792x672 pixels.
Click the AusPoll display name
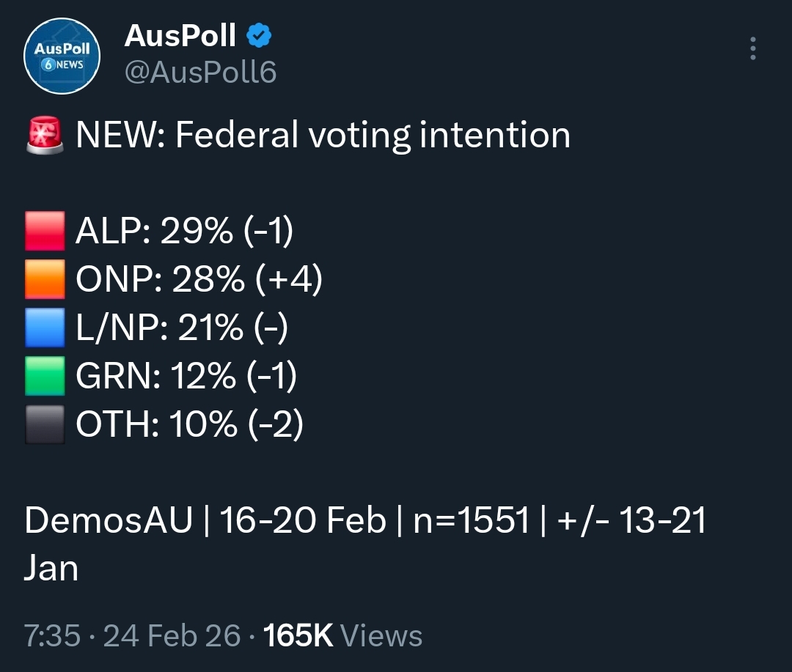coord(180,34)
